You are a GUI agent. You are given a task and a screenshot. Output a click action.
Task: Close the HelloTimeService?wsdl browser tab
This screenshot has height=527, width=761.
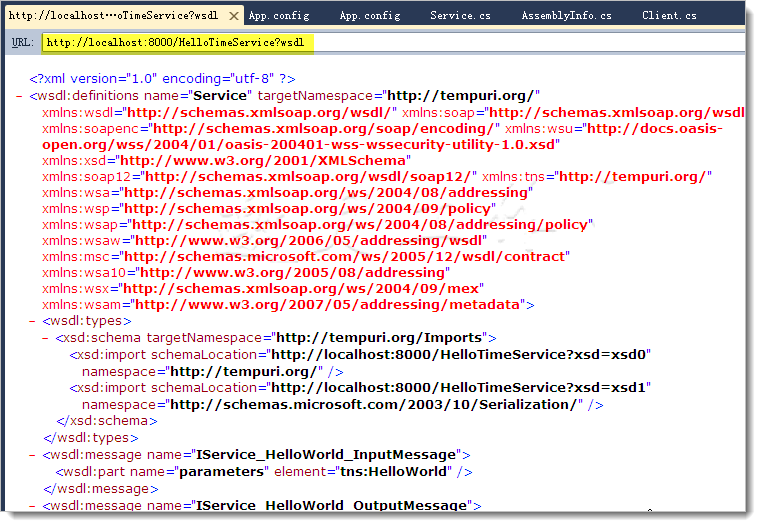233,16
